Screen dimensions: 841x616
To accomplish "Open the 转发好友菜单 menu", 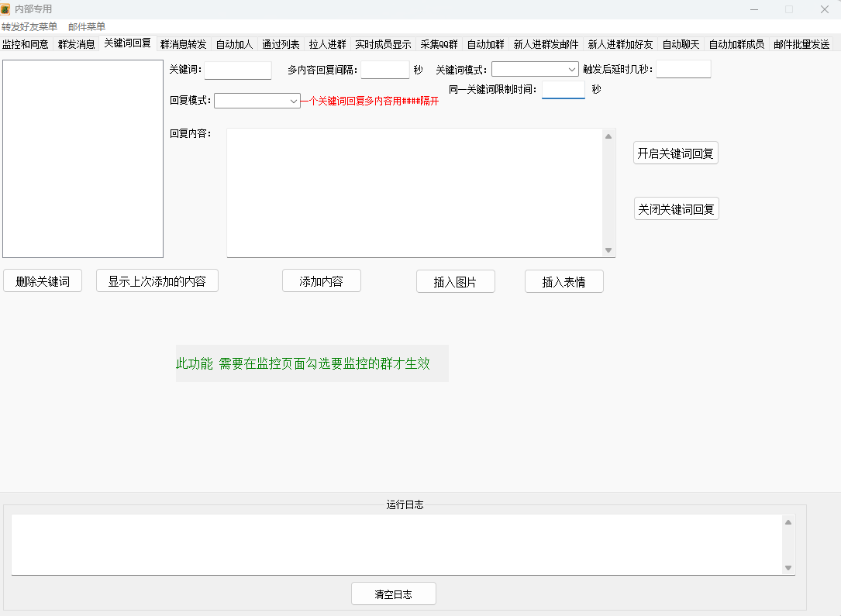I will (29, 26).
